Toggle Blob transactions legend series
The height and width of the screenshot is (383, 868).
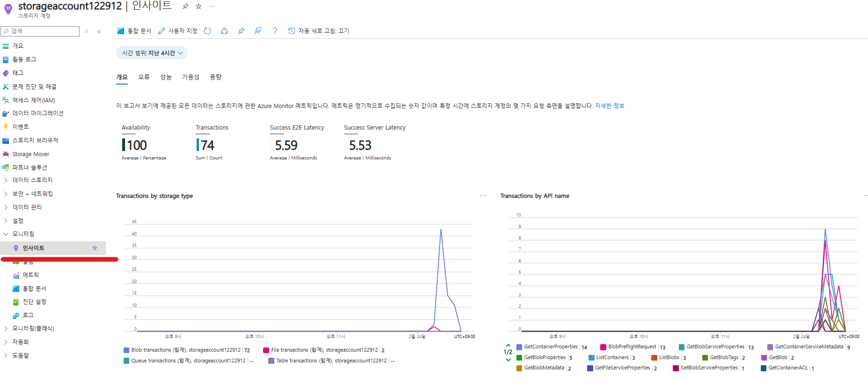coord(186,350)
